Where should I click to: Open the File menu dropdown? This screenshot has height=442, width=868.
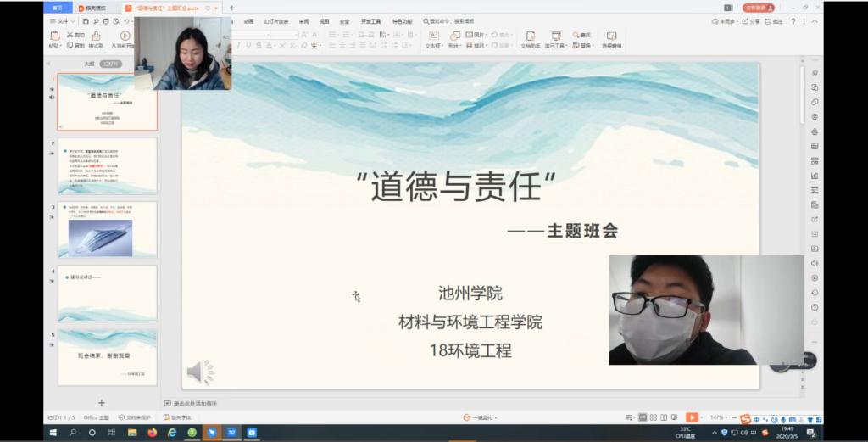[x=60, y=21]
